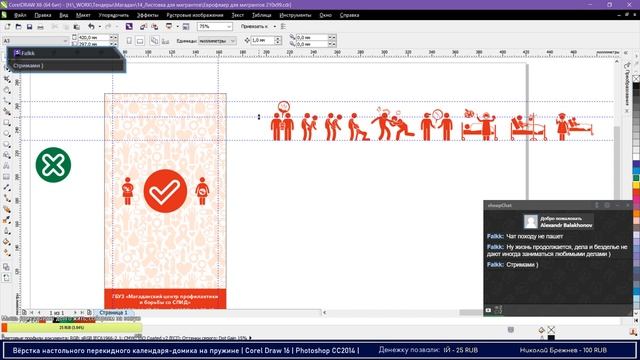The height and width of the screenshot is (360, 640).
Task: Set page orientation to portrait
Action: coord(129,41)
